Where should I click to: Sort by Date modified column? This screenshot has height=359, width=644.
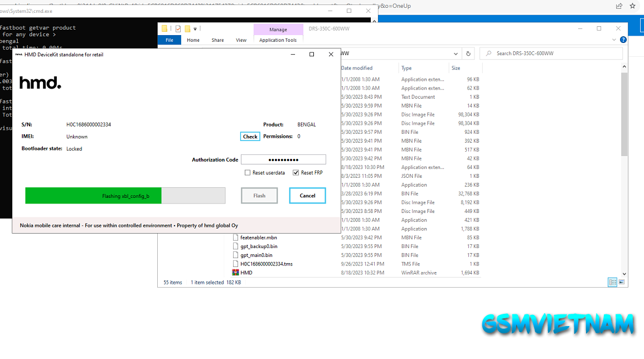pos(357,68)
